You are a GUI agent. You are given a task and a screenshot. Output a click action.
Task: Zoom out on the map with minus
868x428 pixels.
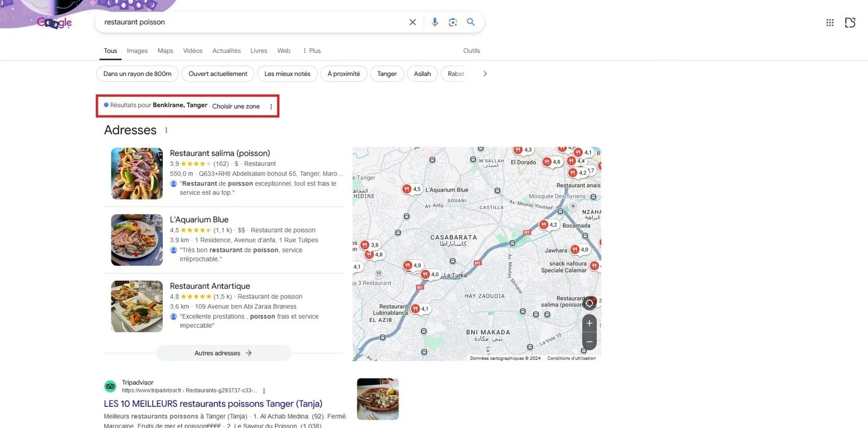[x=590, y=341]
